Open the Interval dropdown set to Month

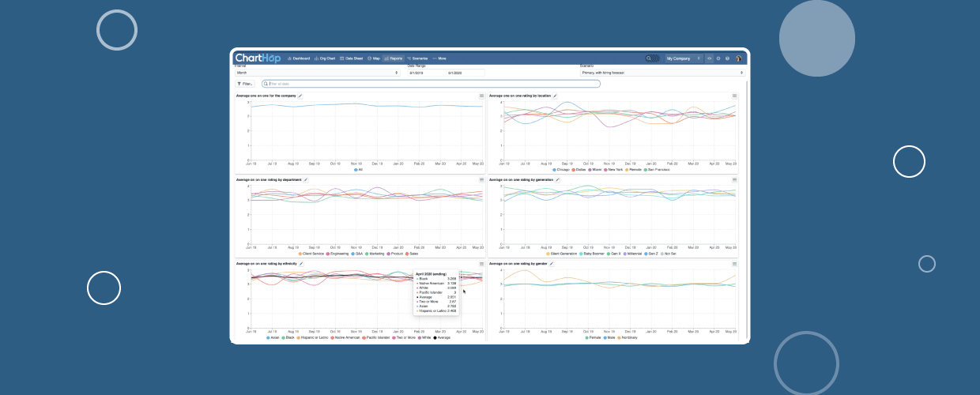click(317, 73)
